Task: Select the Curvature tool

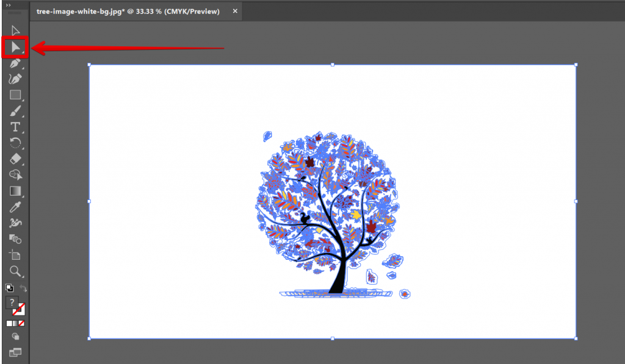Action: 15,78
